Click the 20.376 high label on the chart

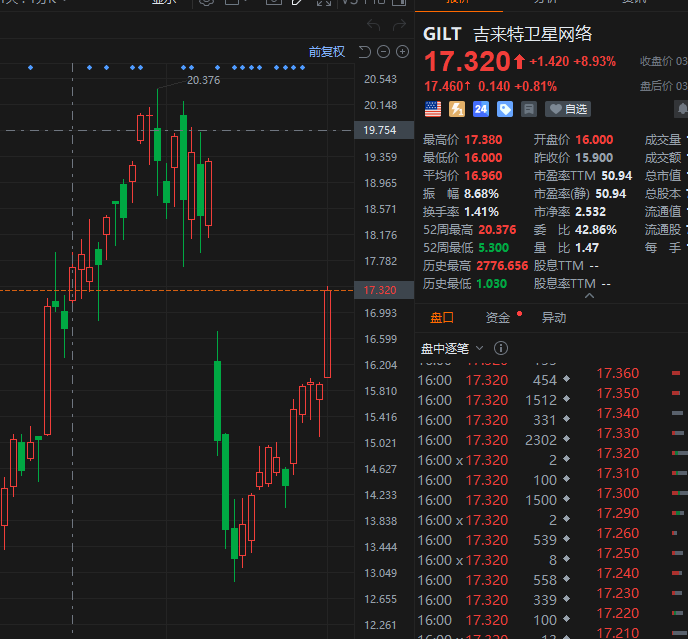(x=204, y=80)
